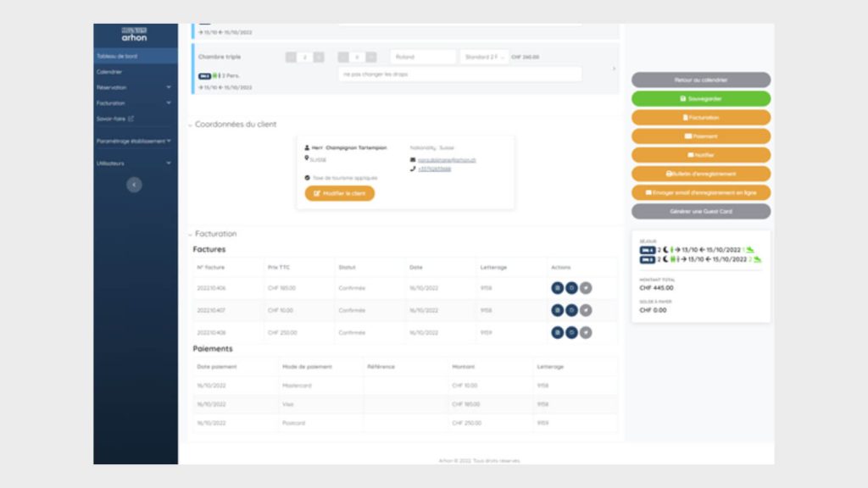Click the arhon logo in the sidebar
The height and width of the screenshot is (488, 868).
pos(135,34)
